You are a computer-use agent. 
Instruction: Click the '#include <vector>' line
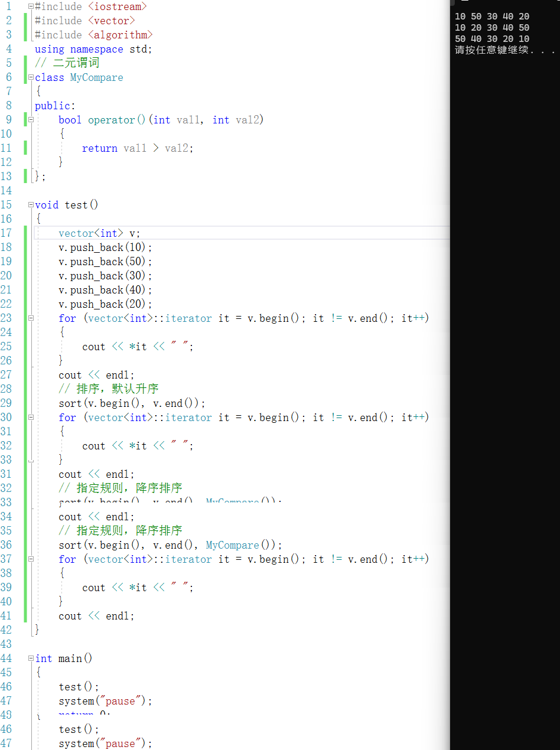point(84,21)
